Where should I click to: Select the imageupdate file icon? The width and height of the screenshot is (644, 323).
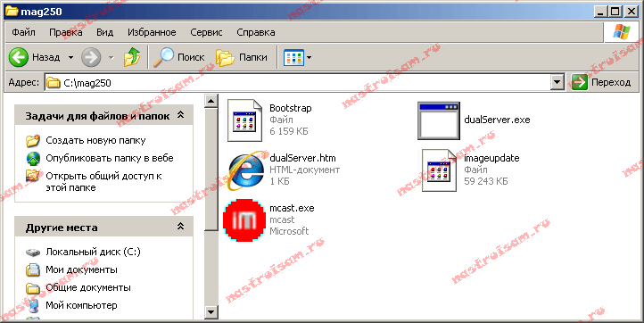click(x=439, y=170)
